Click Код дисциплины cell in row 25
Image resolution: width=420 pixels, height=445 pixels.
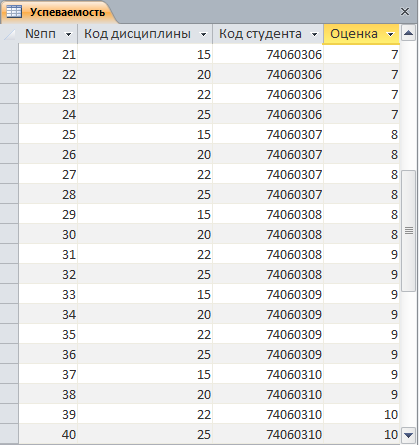pos(145,134)
